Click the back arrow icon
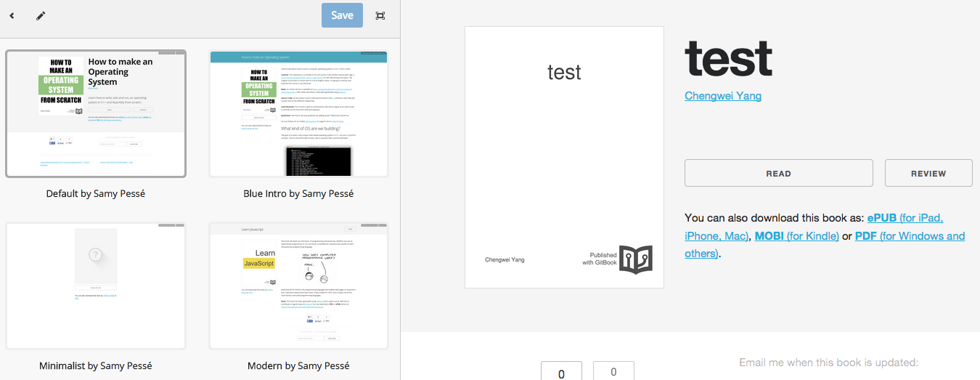This screenshot has width=980, height=380. coord(12,15)
